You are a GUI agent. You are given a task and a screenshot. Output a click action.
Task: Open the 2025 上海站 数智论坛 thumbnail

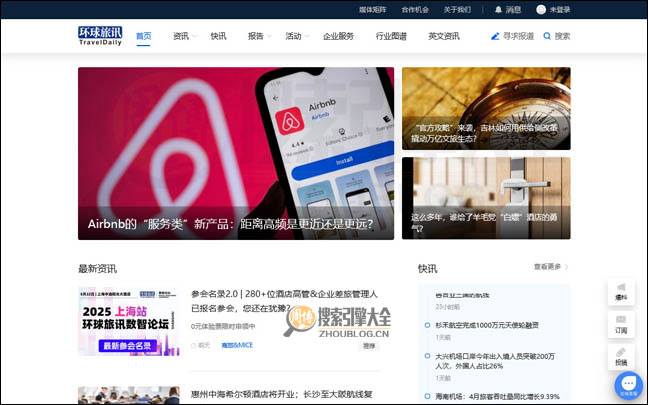129,322
